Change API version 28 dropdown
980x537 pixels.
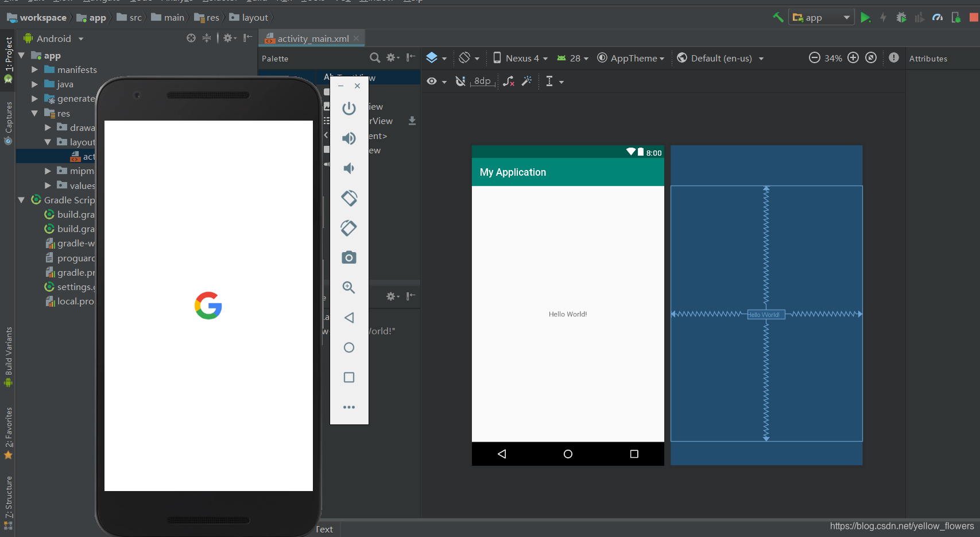pyautogui.click(x=572, y=58)
